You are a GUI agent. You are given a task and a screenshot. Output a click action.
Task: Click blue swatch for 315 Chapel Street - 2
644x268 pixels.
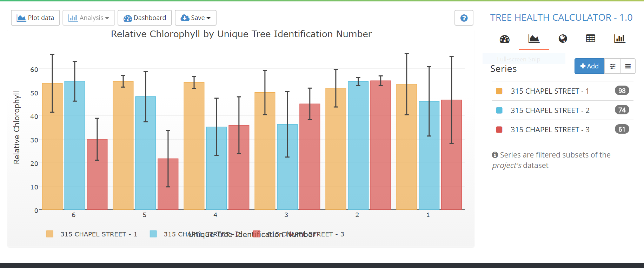click(x=499, y=110)
